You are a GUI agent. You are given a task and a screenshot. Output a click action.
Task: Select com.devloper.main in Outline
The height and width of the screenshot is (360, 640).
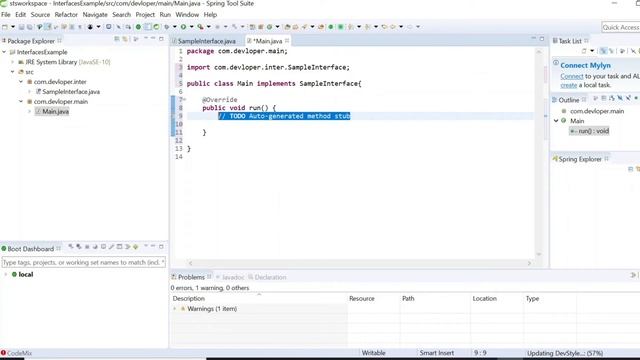(x=597, y=111)
